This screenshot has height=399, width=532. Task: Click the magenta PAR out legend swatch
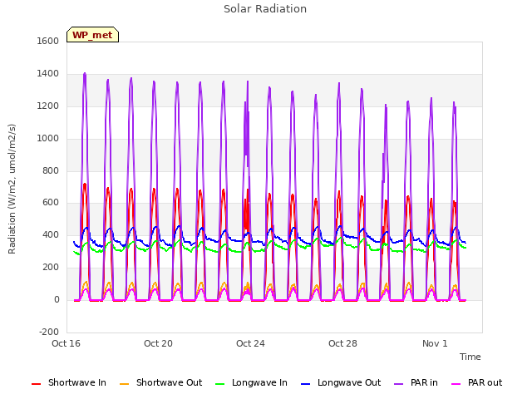(x=456, y=384)
